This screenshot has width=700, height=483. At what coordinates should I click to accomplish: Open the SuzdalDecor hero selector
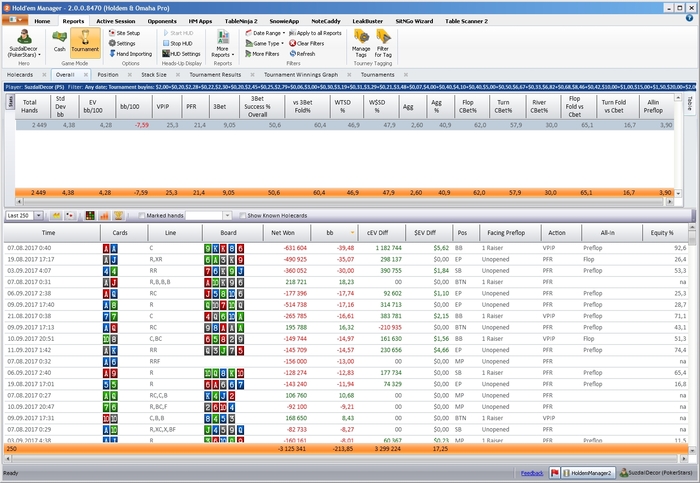pyautogui.click(x=24, y=43)
